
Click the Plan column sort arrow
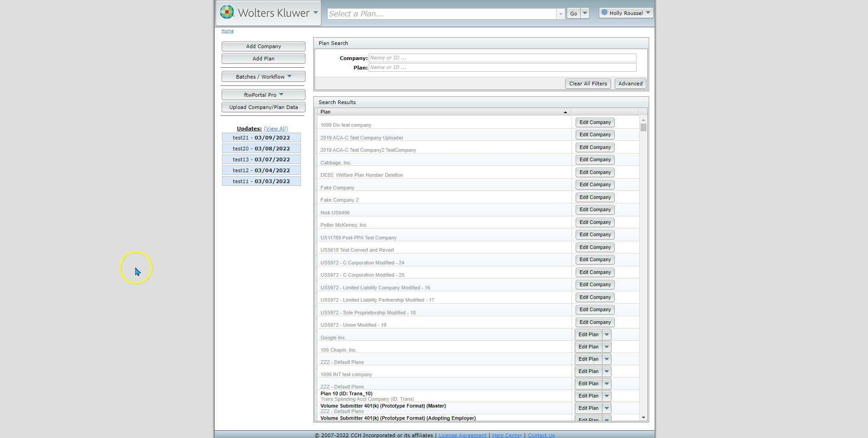[x=565, y=112]
